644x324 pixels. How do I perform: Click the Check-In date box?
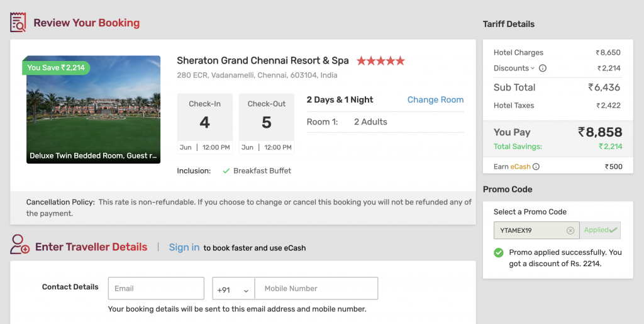click(x=205, y=123)
